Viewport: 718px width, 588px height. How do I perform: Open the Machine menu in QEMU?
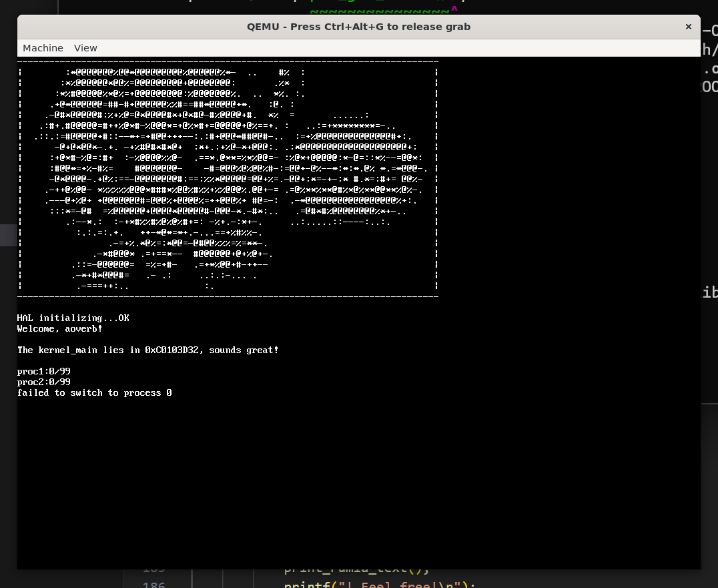point(43,48)
